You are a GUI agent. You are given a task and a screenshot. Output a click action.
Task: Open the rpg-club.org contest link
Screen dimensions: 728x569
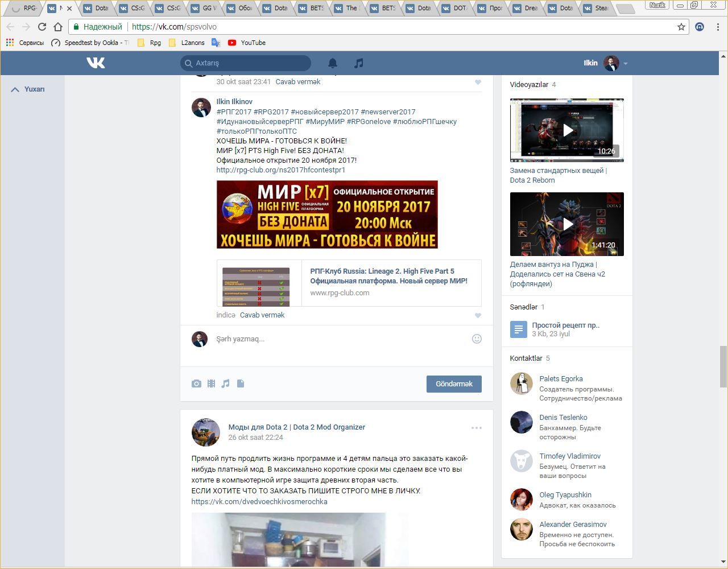pyautogui.click(x=281, y=170)
